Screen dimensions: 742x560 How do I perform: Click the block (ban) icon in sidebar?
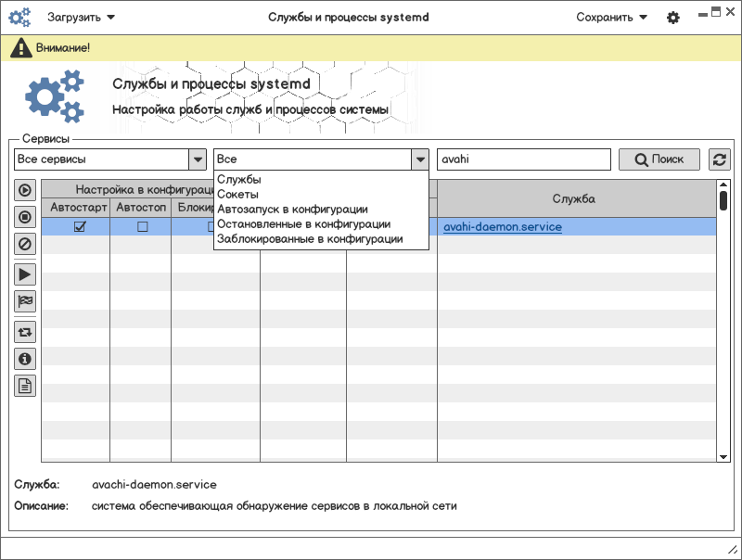[25, 245]
